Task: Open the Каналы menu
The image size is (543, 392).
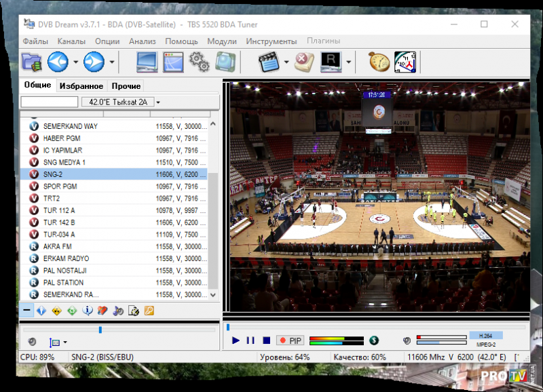Action: click(71, 41)
